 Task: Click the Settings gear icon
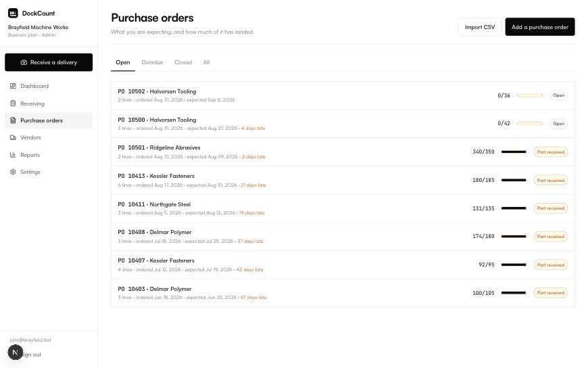(x=13, y=172)
